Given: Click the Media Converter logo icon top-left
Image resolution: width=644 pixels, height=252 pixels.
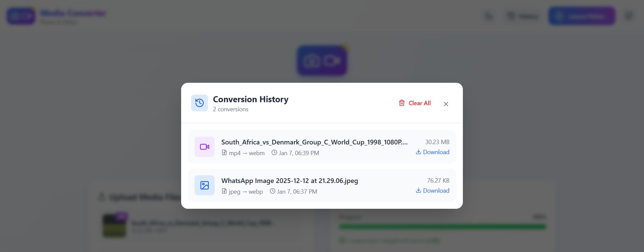Looking at the screenshot, I should [21, 15].
